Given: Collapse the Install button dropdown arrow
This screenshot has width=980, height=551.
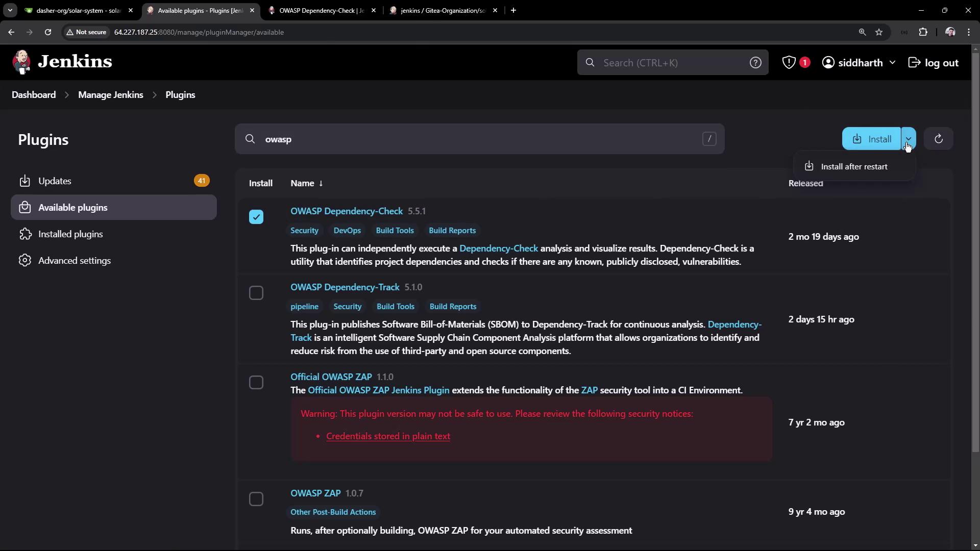Looking at the screenshot, I should (x=908, y=139).
